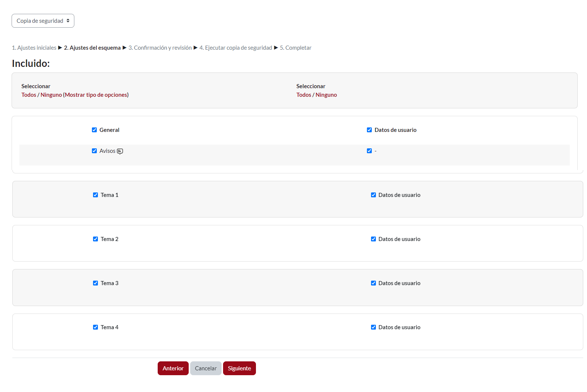Screen dimensions: 587x392
Task: Uncheck Datos de usuario for Tema 4
Action: tap(373, 327)
